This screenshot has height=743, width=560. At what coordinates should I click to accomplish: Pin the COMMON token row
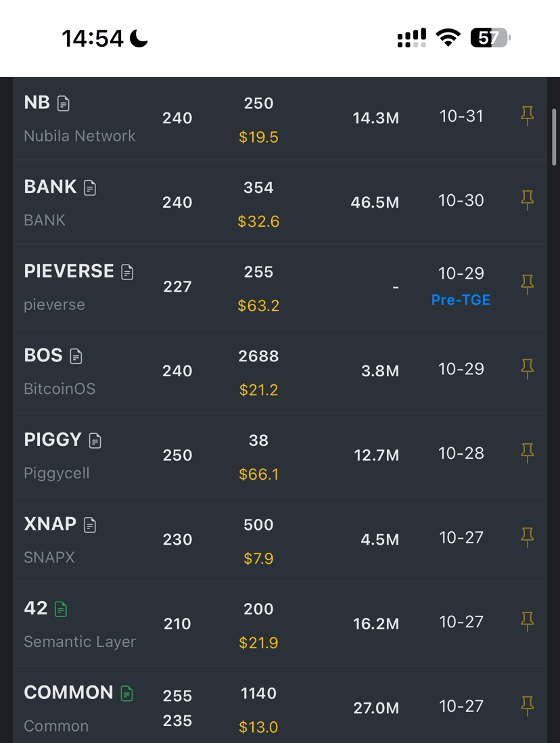(x=528, y=706)
